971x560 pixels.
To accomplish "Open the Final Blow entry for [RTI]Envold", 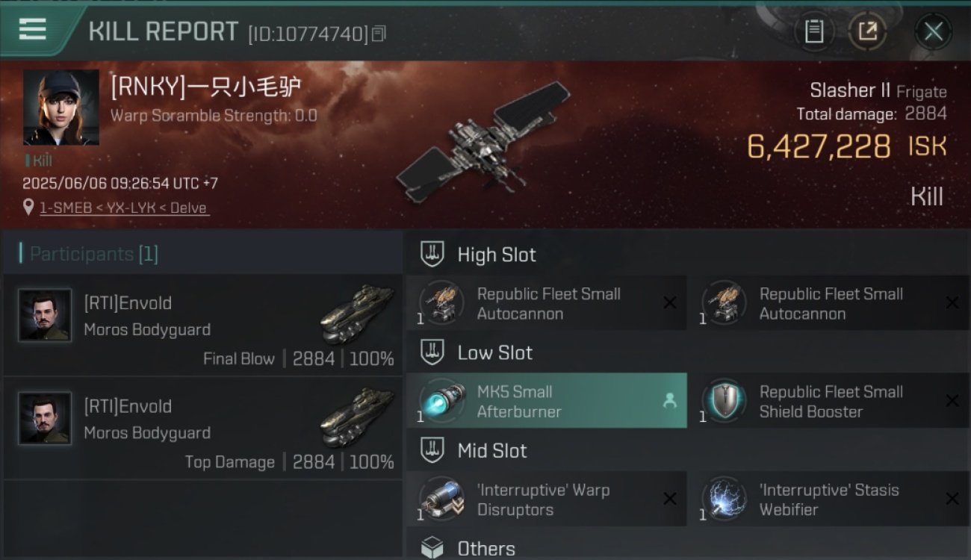I will [202, 324].
